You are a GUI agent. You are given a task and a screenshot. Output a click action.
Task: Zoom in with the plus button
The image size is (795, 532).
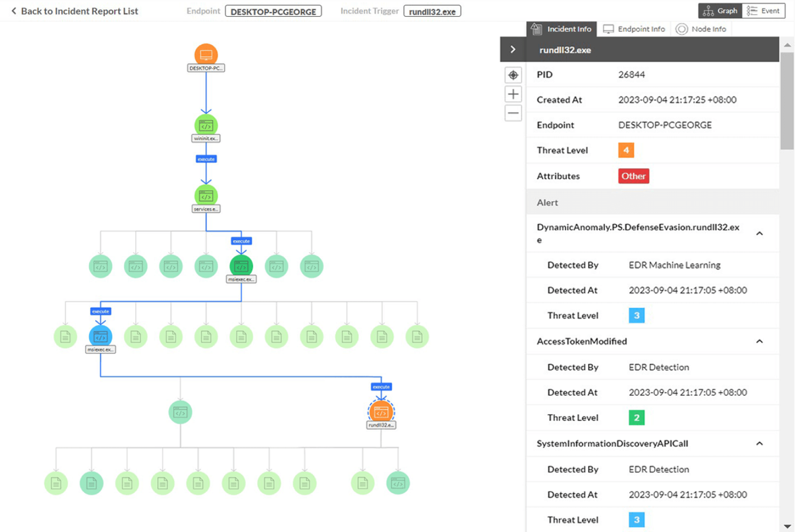click(x=513, y=94)
